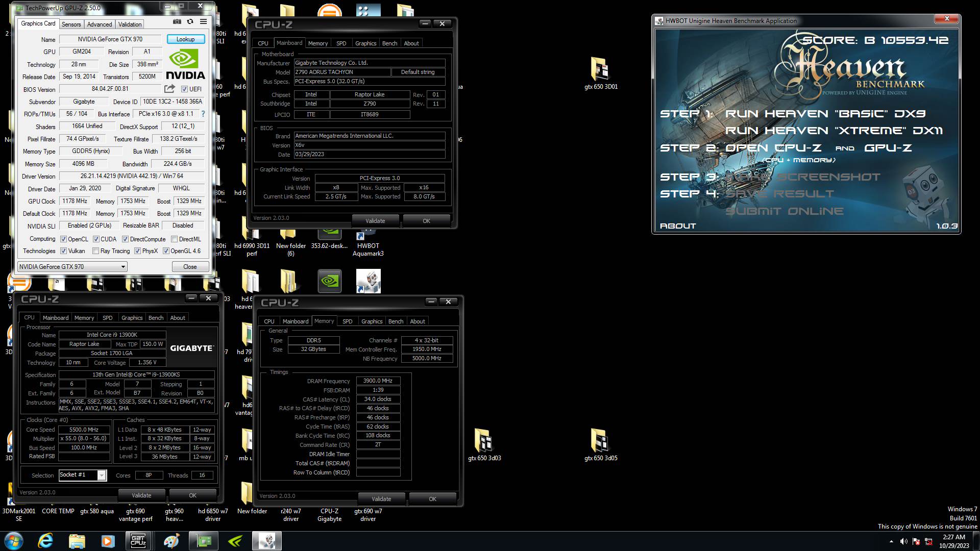
Task: Switch to the GBT CPU-Z taskbar button
Action: tap(139, 541)
